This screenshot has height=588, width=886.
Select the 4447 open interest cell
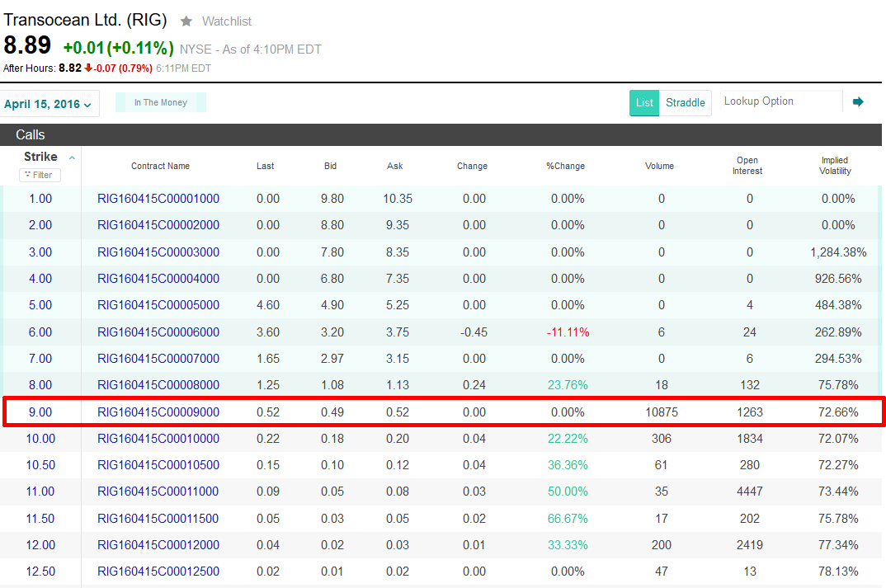tap(750, 492)
